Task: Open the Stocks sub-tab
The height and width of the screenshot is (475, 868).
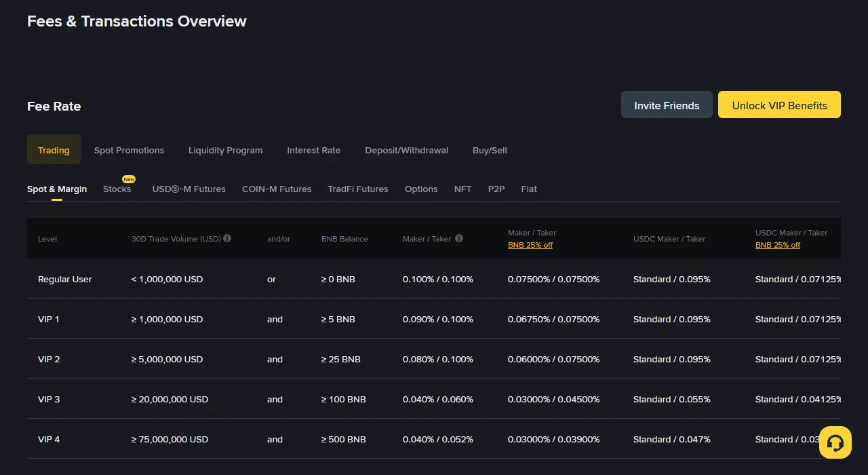Action: pyautogui.click(x=117, y=189)
